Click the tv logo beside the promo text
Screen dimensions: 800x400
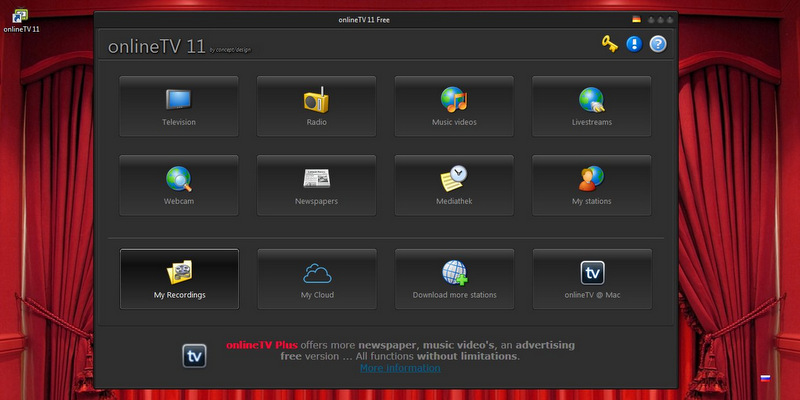pyautogui.click(x=194, y=356)
